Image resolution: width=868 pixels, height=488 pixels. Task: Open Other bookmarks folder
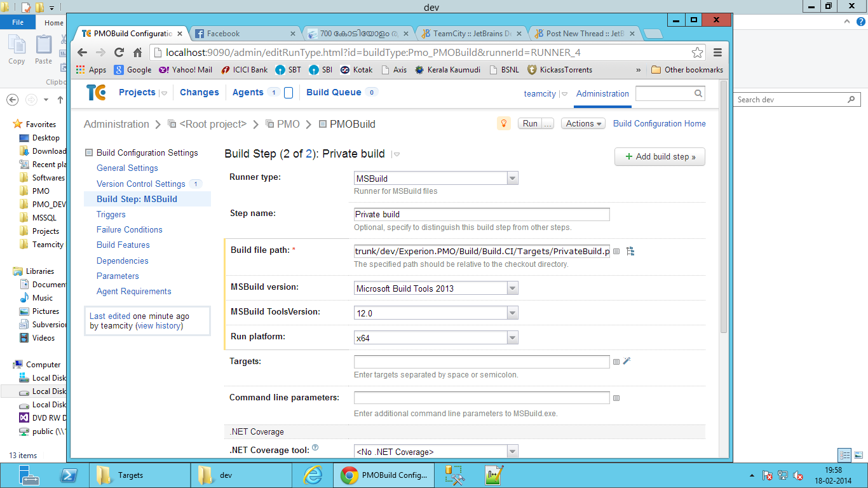[x=688, y=70]
